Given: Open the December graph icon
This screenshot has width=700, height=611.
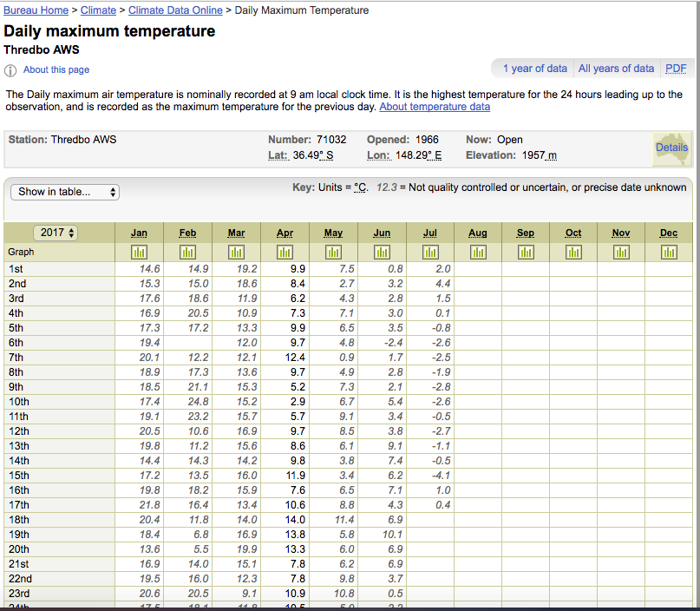Looking at the screenshot, I should pyautogui.click(x=668, y=252).
